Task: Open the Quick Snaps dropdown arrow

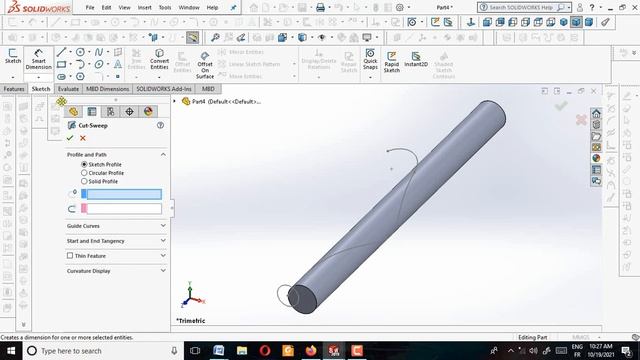Action: [x=370, y=77]
